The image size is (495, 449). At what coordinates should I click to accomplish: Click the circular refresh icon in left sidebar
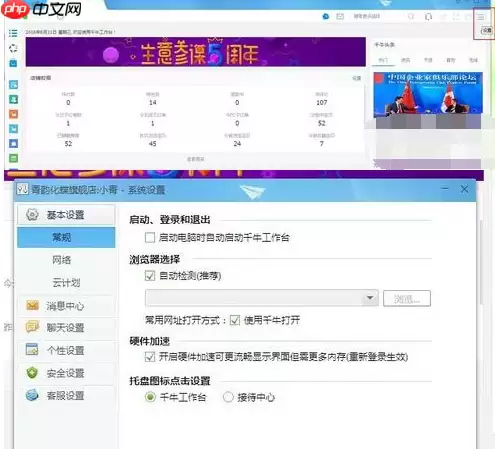[13, 48]
